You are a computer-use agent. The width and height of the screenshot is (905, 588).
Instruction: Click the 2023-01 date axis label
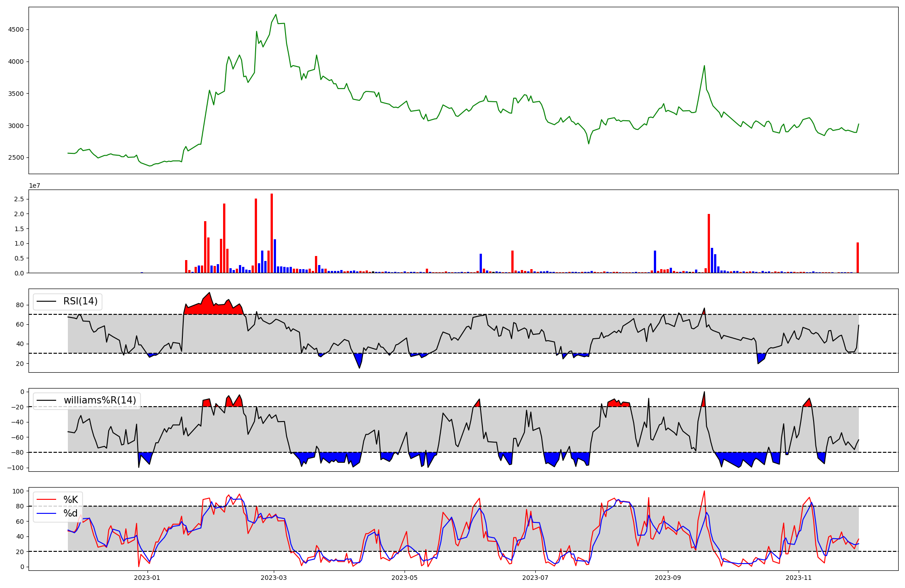point(148,578)
